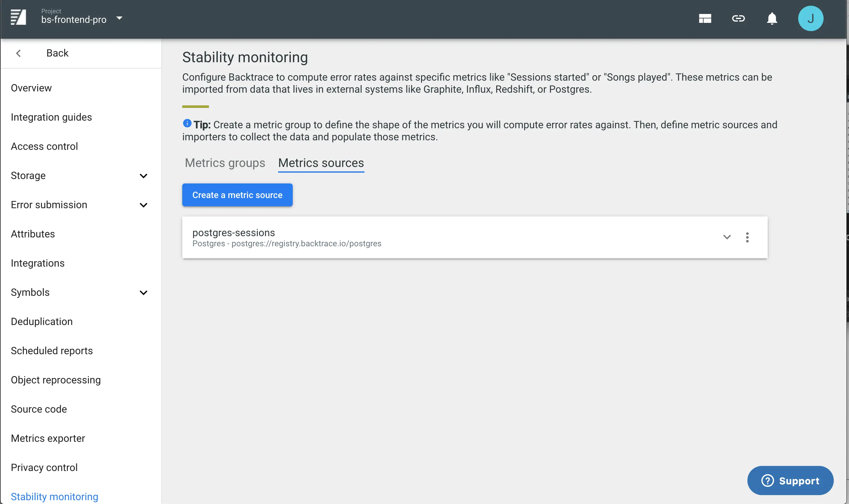Open notifications bell icon
Image resolution: width=849 pixels, height=504 pixels.
(x=772, y=18)
